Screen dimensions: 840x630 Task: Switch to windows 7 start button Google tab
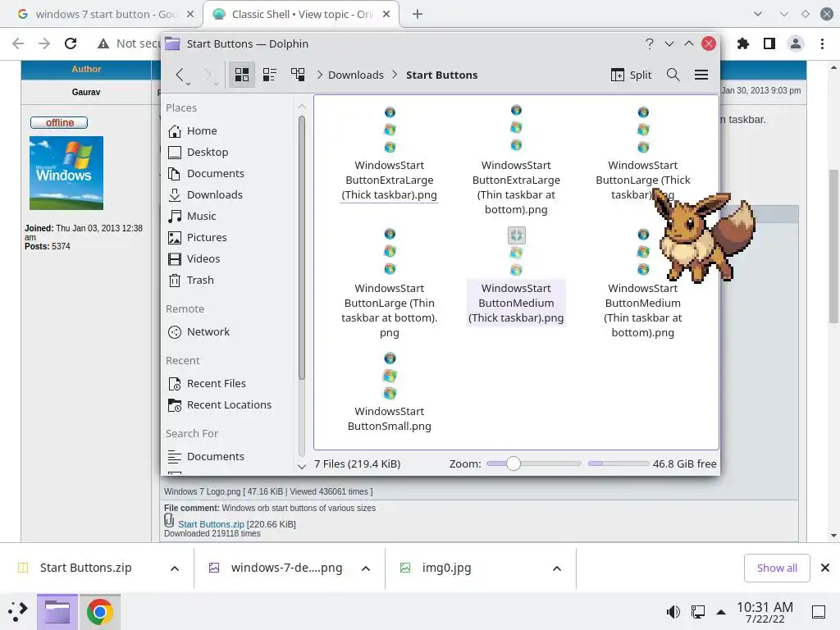pyautogui.click(x=106, y=14)
